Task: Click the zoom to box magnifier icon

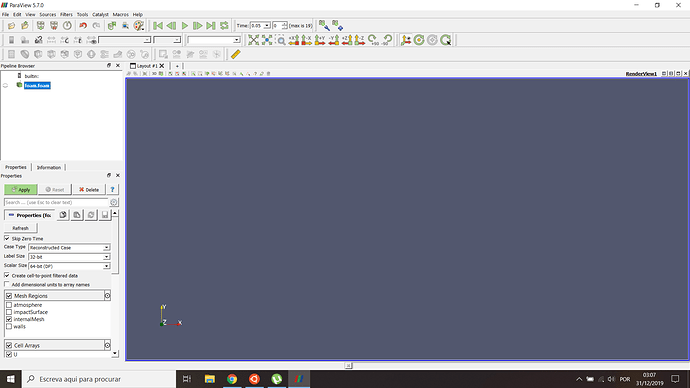Action: click(x=281, y=40)
